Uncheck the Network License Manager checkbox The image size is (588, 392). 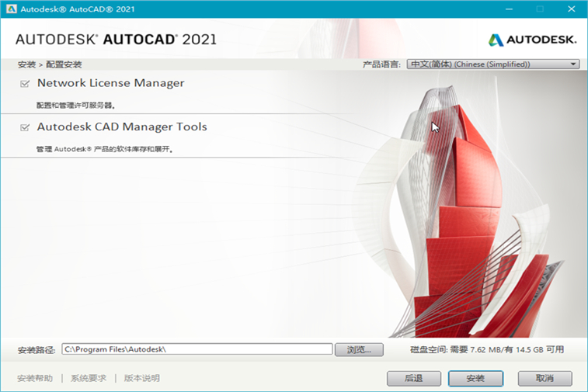click(x=25, y=84)
